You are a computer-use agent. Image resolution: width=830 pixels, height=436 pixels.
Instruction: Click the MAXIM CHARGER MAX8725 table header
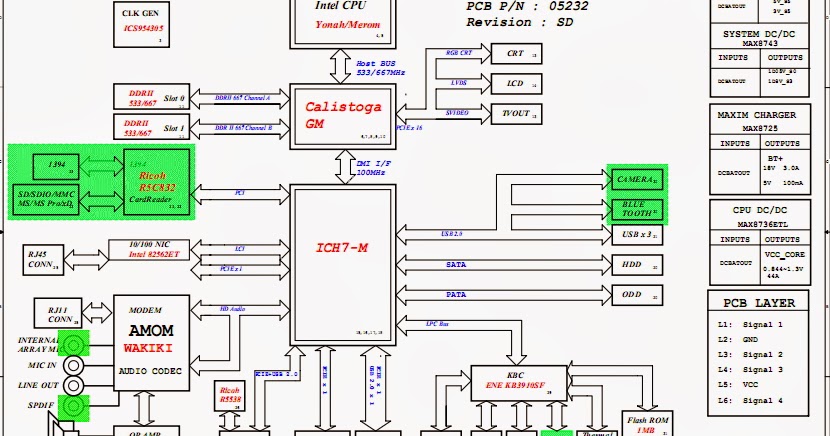[756, 121]
